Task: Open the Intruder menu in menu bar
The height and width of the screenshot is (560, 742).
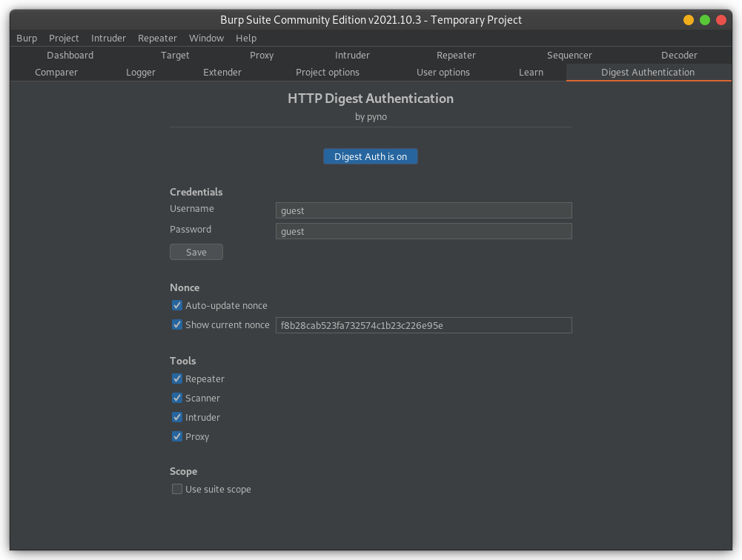Action: 108,39
